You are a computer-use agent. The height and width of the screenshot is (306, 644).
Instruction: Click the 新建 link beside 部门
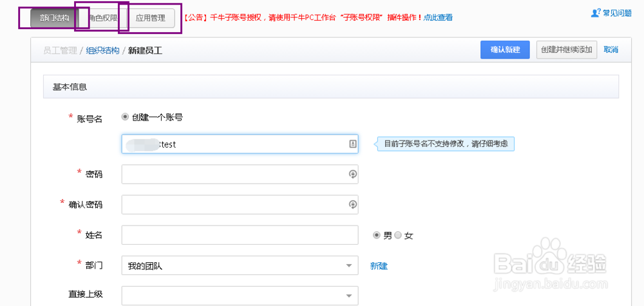(x=379, y=265)
